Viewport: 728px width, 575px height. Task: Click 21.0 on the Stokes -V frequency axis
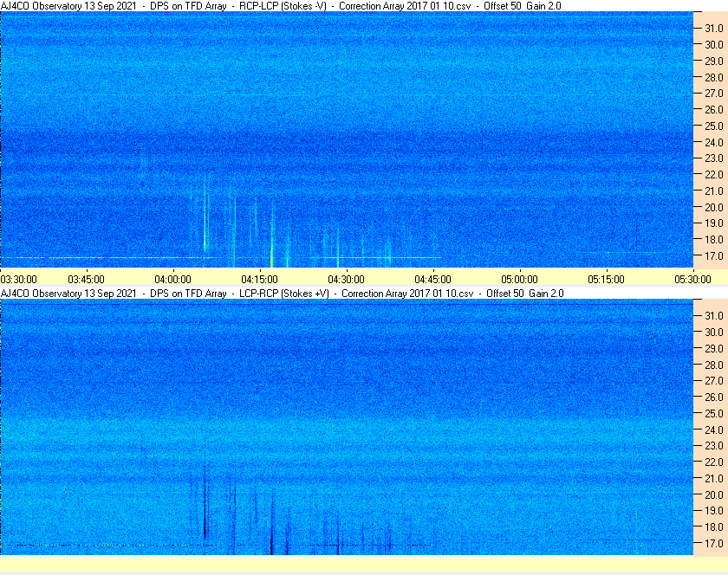click(x=714, y=191)
